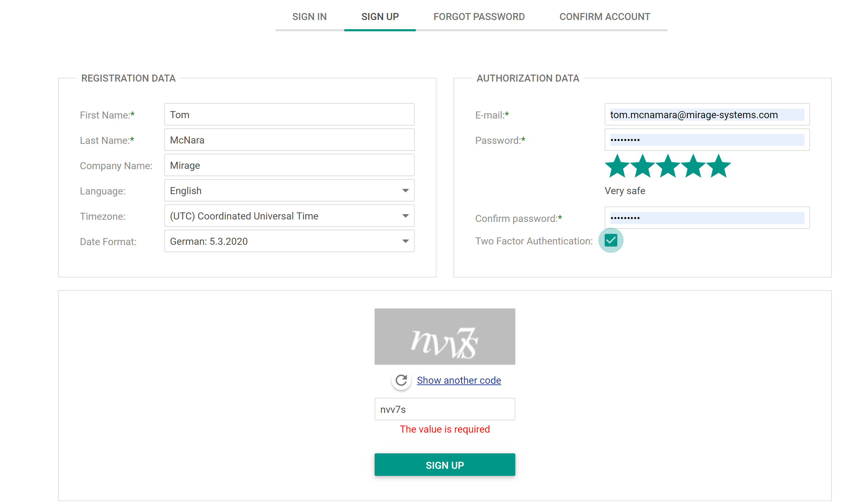
Task: Open the Language dropdown set to English
Action: pyautogui.click(x=289, y=191)
